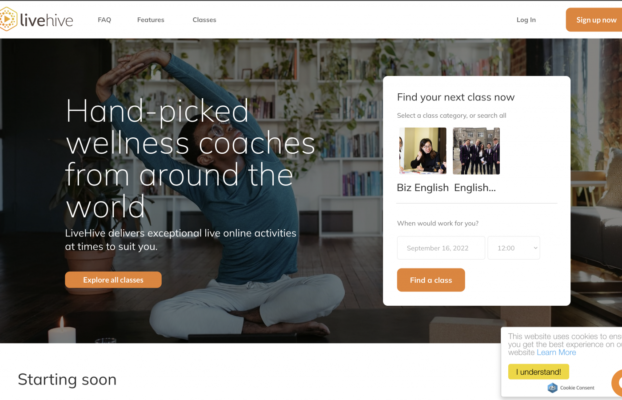Accept cookies with I understand! button

pos(538,372)
